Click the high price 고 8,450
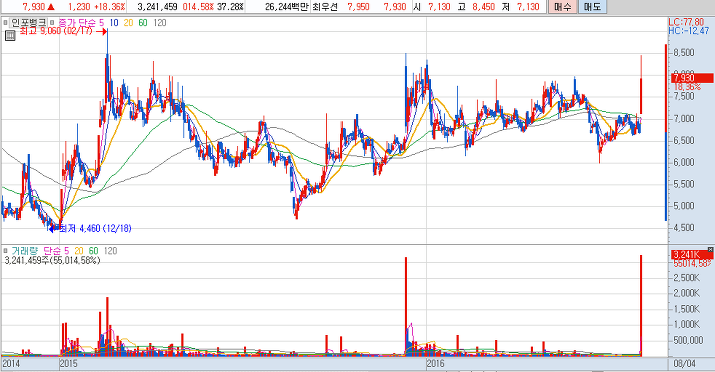This screenshot has height=372, width=715. (477, 7)
